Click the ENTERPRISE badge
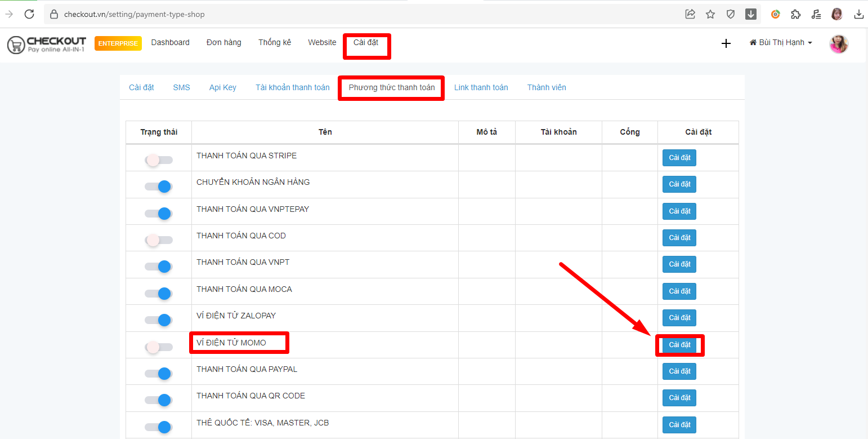 coord(118,43)
